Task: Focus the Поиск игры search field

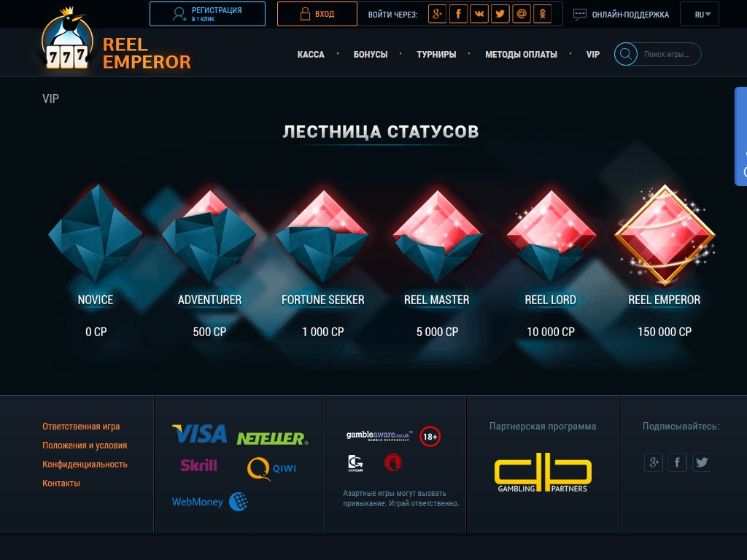Action: (x=670, y=54)
